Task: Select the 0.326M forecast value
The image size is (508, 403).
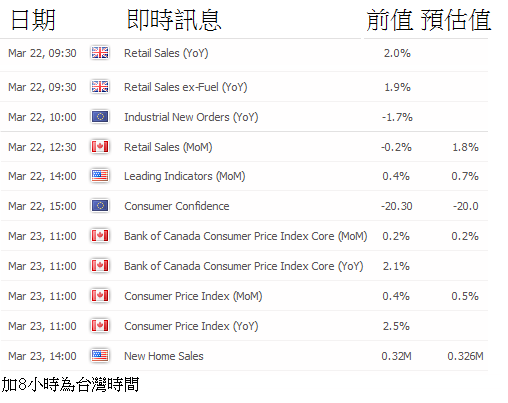Action: pos(465,356)
